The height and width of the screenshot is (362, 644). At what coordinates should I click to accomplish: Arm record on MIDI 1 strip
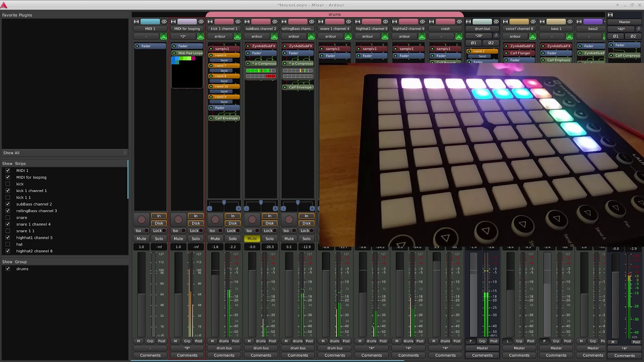141,220
